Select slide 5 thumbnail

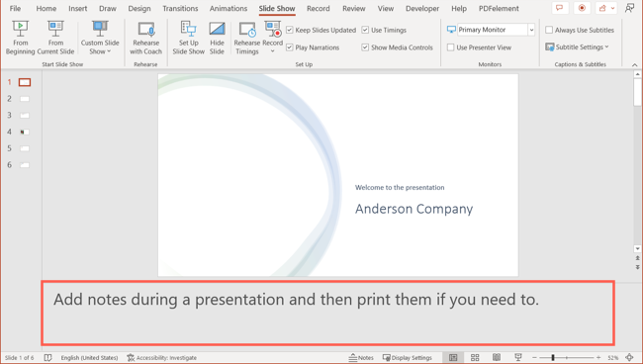click(25, 148)
